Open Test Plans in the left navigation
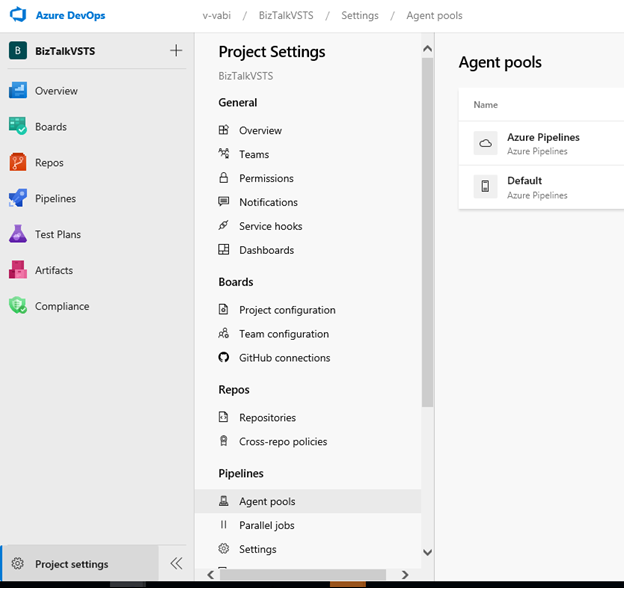Screen dimensions: 633x594 pos(58,235)
